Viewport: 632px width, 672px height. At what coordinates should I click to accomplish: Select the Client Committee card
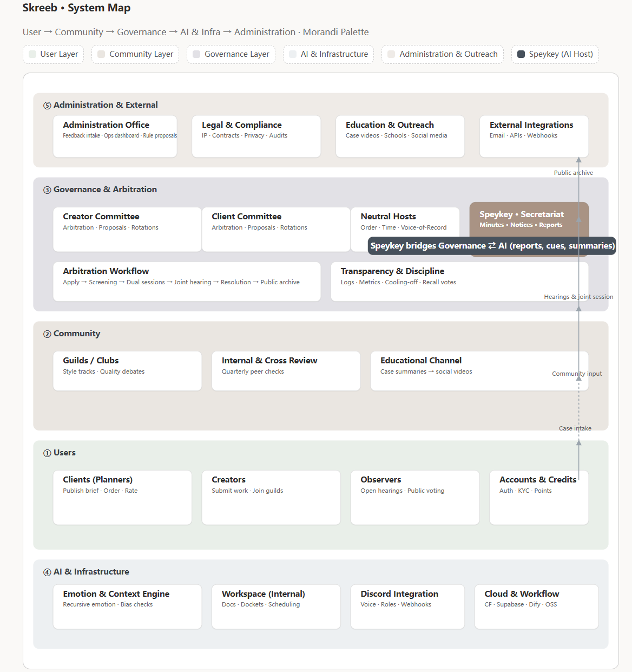pos(276,230)
